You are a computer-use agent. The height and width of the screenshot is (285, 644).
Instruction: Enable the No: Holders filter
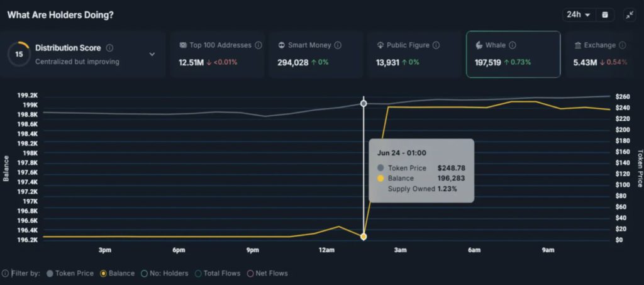point(165,274)
